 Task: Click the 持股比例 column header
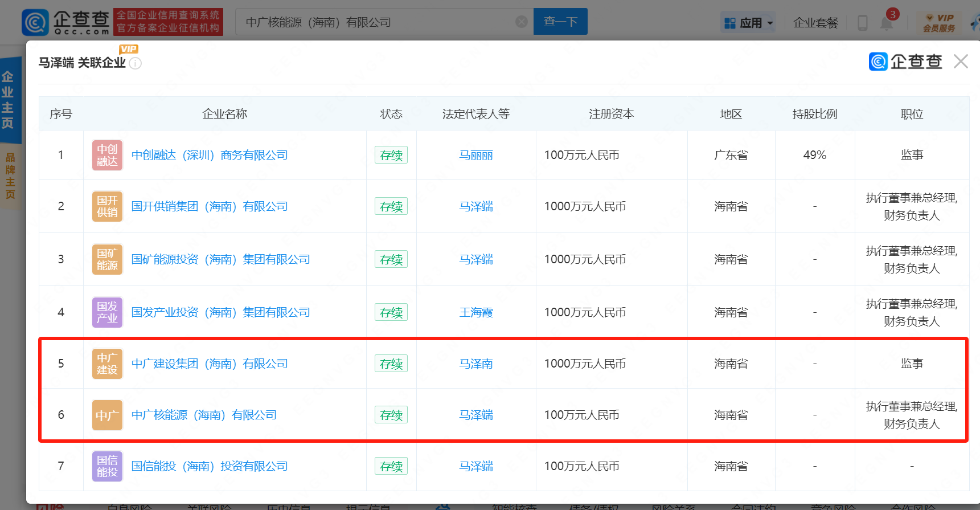815,114
